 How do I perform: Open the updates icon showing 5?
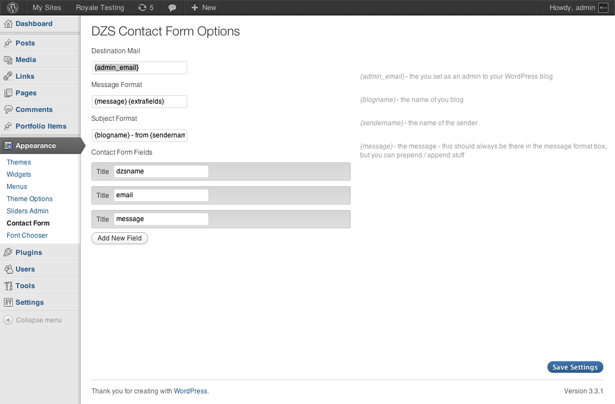point(146,7)
